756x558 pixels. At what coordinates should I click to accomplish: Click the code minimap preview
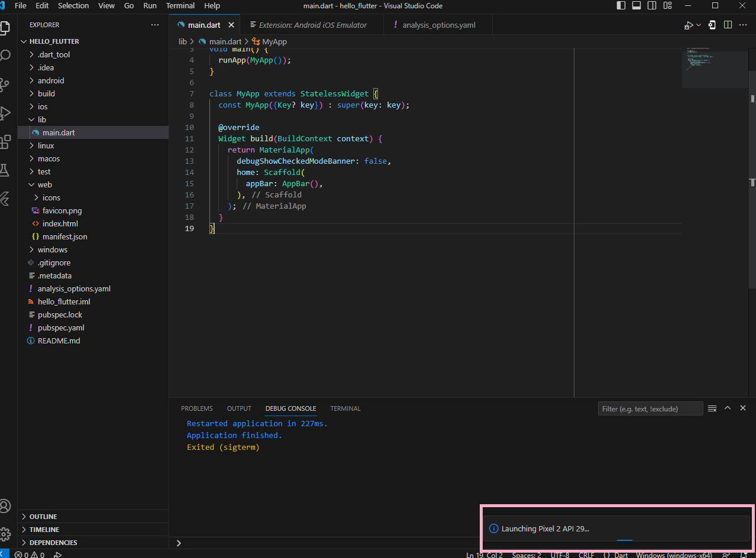pos(715,69)
